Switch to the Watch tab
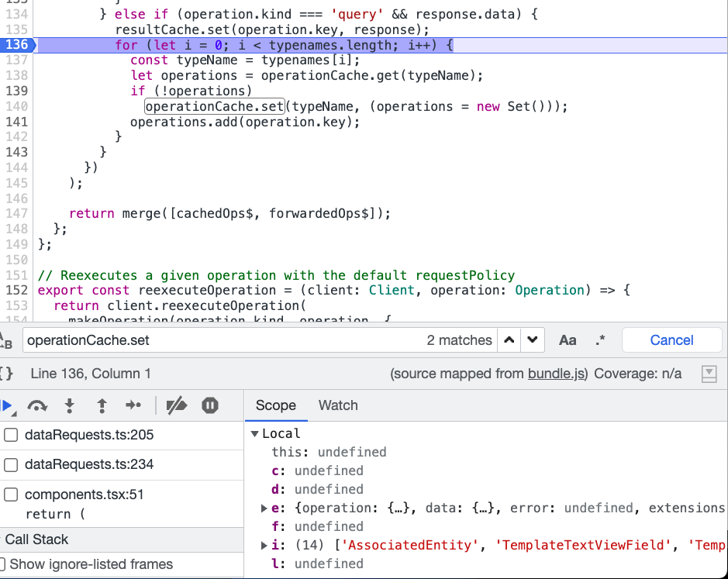 [x=337, y=405]
